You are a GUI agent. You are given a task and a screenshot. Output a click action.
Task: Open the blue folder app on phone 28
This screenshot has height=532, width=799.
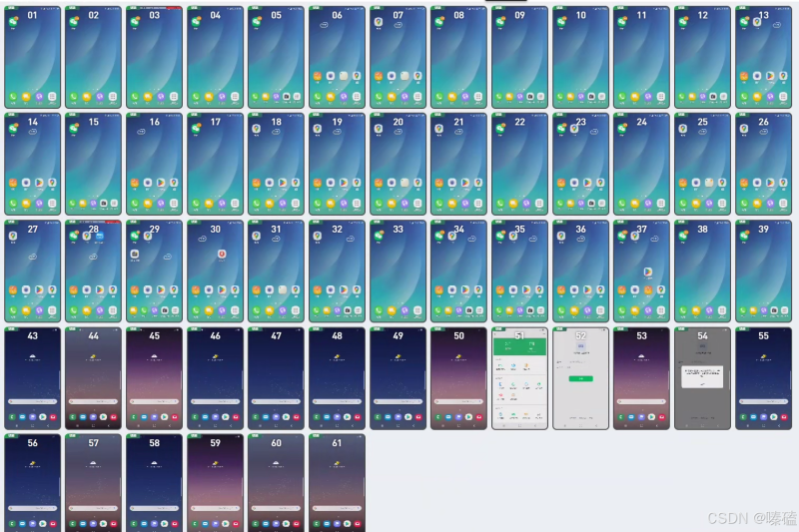pos(99,236)
